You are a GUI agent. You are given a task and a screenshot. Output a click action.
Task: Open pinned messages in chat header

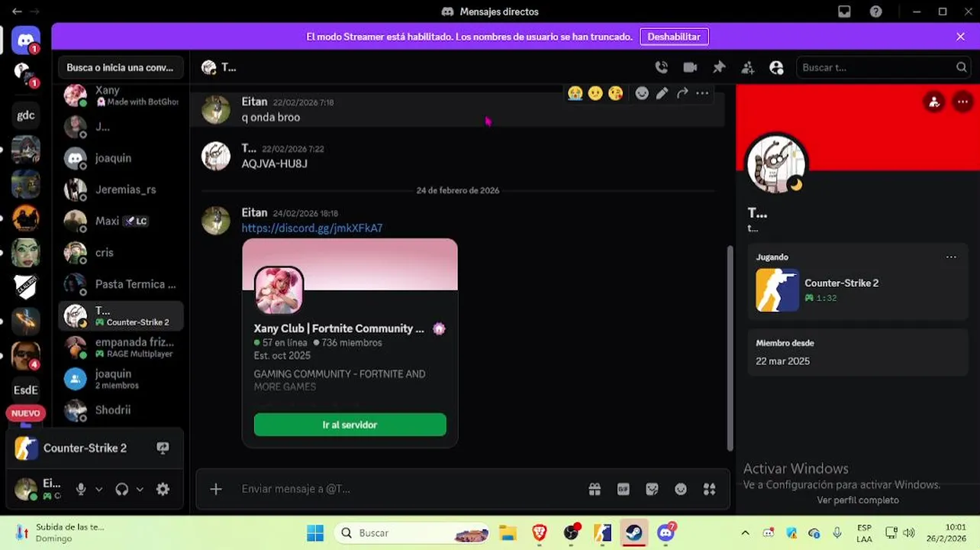click(719, 67)
